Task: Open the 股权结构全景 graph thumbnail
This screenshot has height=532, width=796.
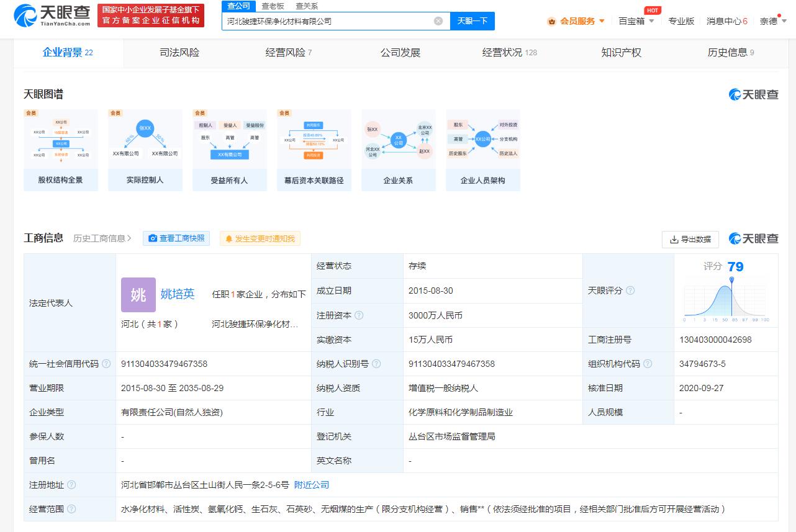Action: (x=61, y=150)
